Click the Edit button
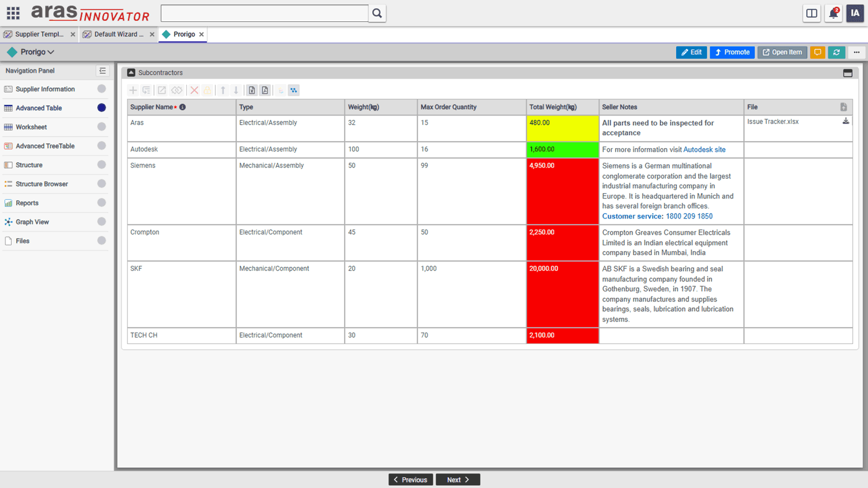868x488 pixels. tap(691, 52)
